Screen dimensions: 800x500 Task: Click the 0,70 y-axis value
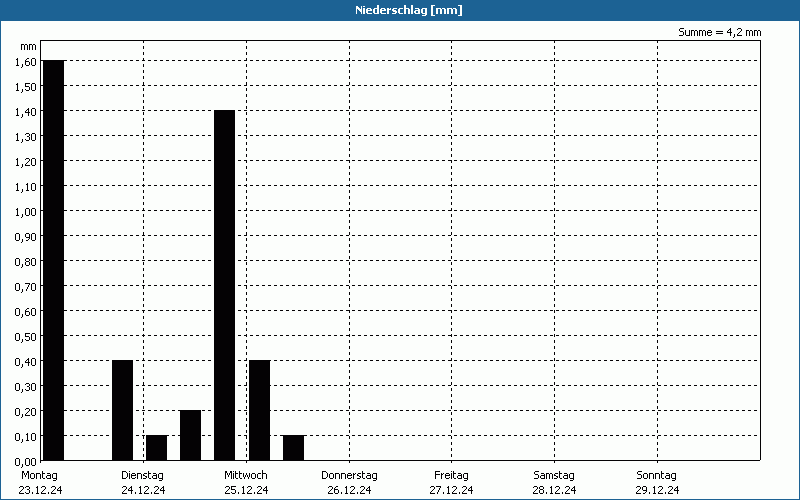pyautogui.click(x=26, y=287)
